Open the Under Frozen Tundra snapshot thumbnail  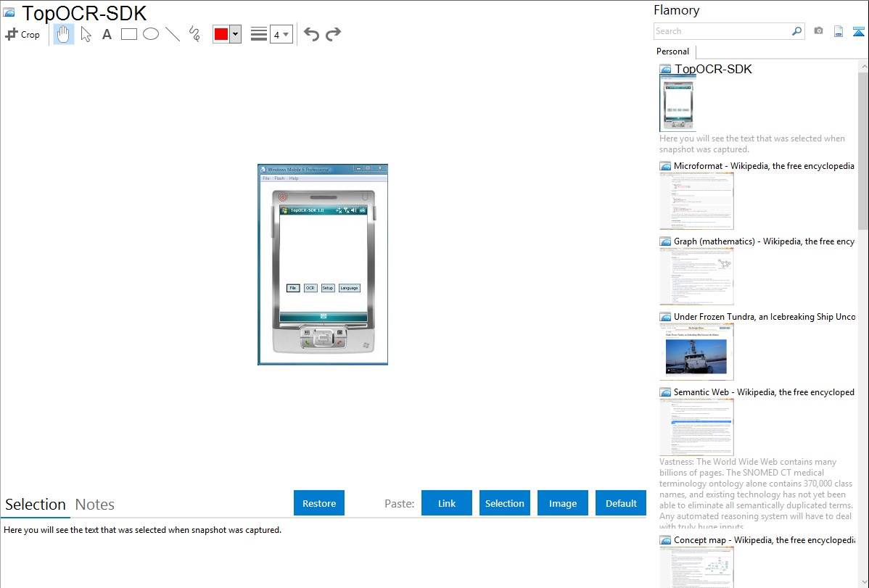tap(696, 352)
